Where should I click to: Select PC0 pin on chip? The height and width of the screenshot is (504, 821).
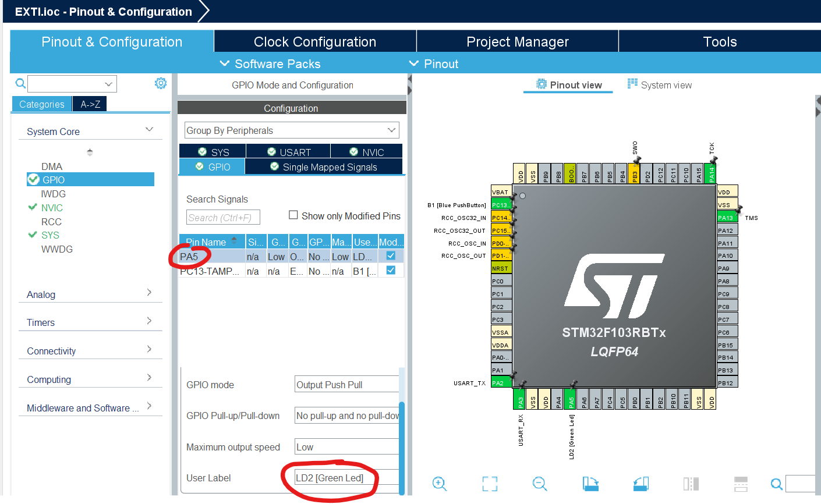(x=501, y=281)
